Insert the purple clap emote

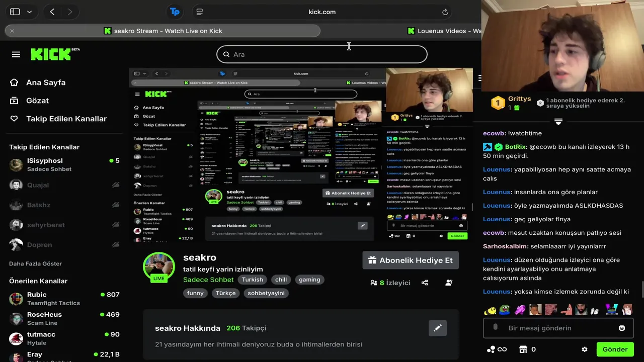click(520, 310)
